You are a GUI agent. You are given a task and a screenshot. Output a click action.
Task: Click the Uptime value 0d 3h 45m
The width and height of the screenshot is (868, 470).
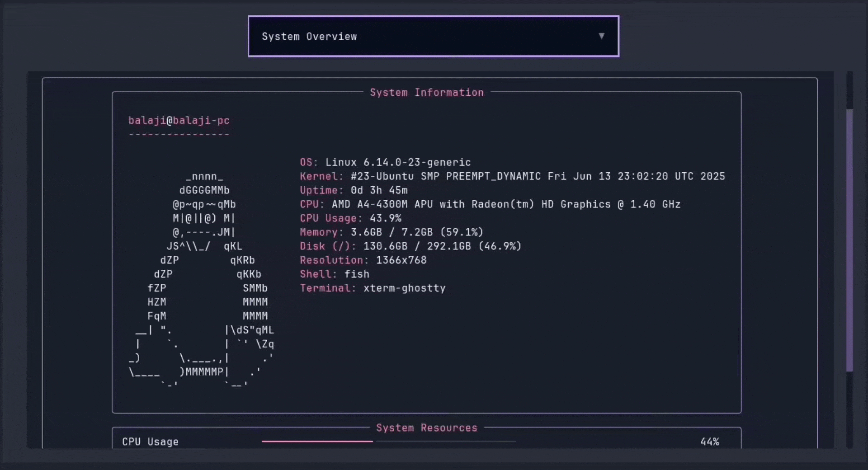(379, 190)
